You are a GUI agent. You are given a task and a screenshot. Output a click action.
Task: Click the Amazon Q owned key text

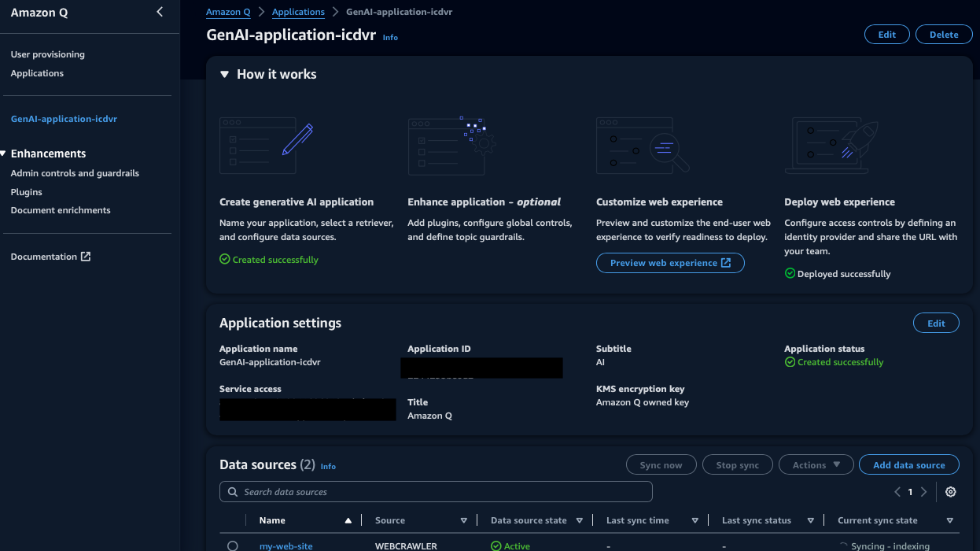[x=643, y=402]
